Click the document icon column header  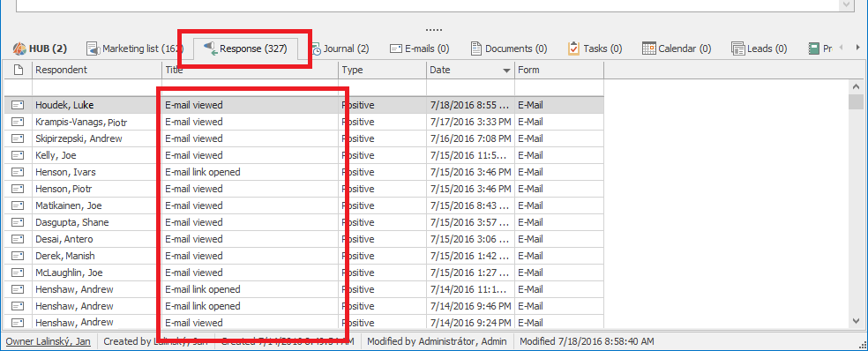point(19,70)
